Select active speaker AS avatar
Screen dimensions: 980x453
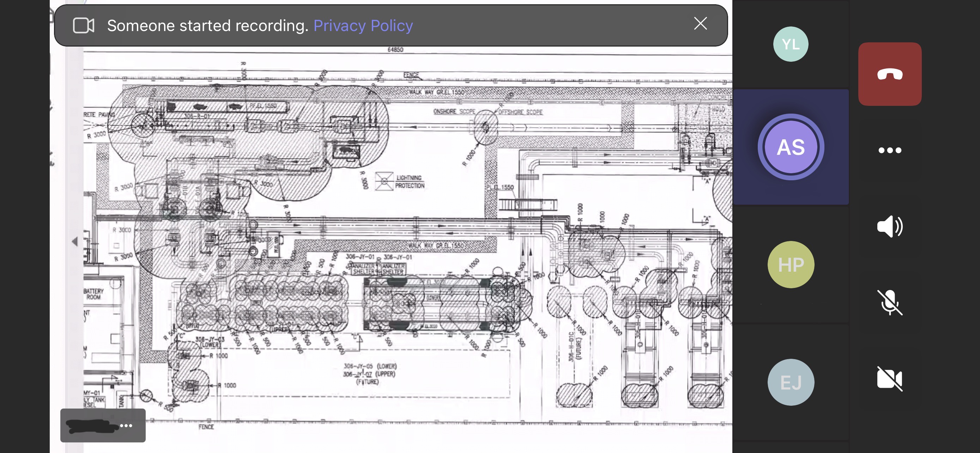coord(791,147)
